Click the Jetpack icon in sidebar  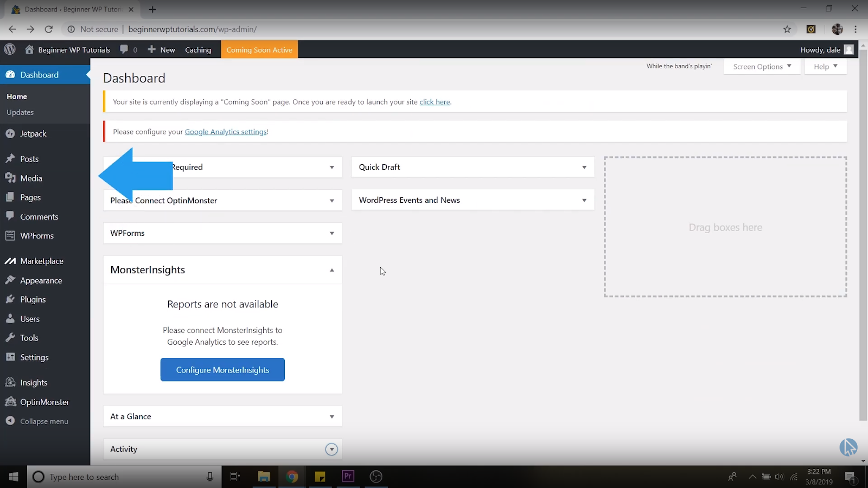coord(10,133)
